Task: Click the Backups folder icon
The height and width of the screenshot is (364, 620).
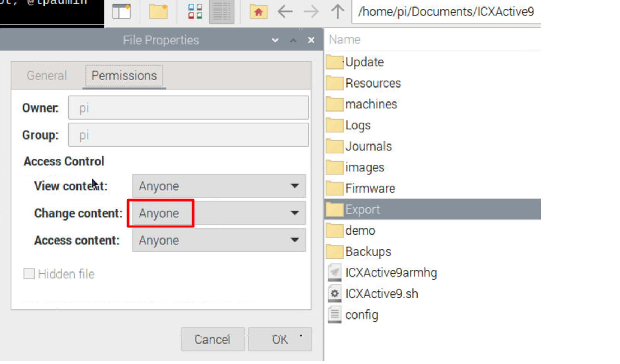Action: pyautogui.click(x=335, y=252)
